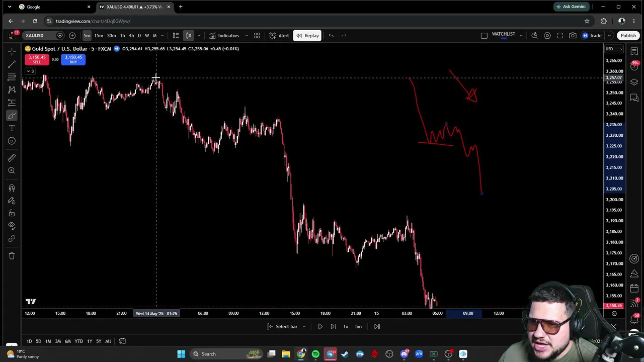
Task: Click the red SELL 3,150.45 button
Action: pyautogui.click(x=37, y=59)
